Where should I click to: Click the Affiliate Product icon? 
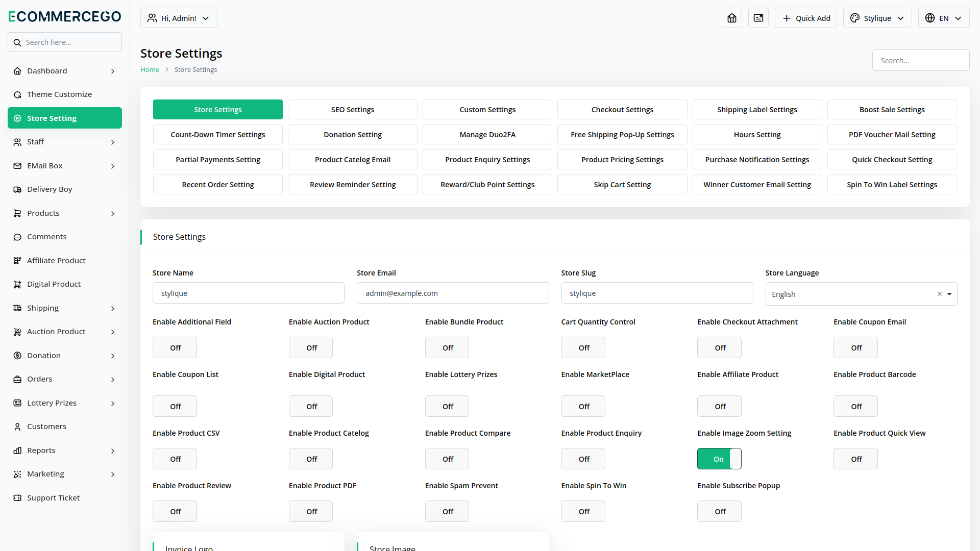pyautogui.click(x=17, y=261)
